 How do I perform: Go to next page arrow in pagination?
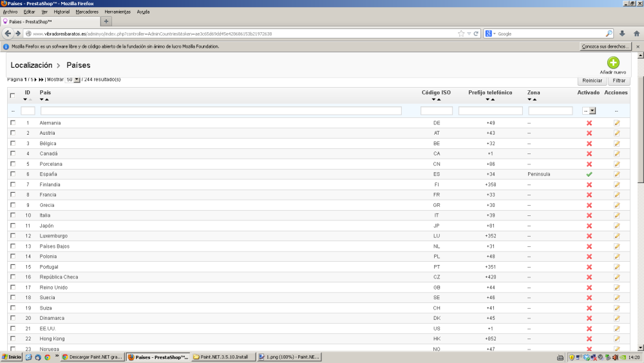(x=35, y=79)
